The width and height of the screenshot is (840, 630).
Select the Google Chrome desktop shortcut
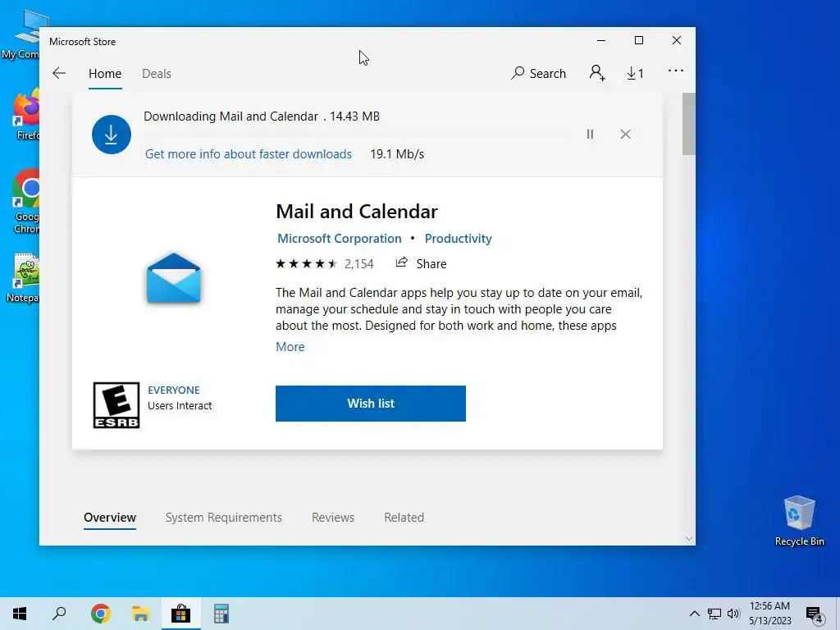coord(25,202)
